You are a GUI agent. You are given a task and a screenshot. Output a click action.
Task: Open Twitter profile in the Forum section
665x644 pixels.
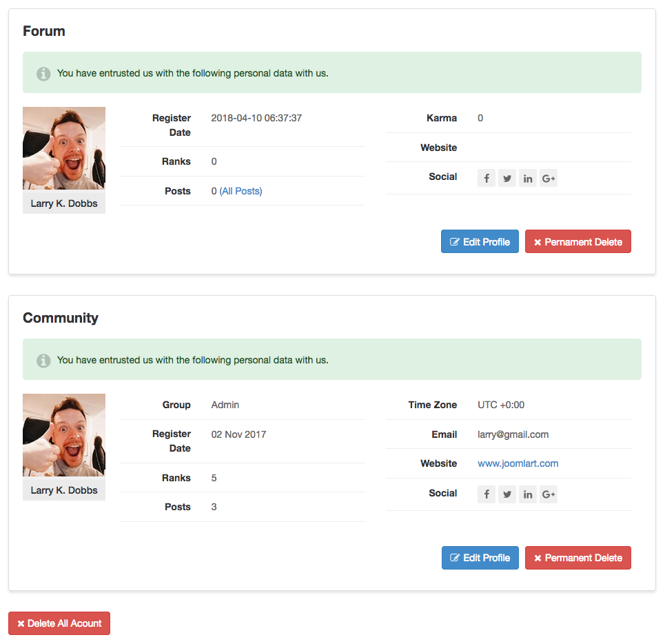click(507, 178)
